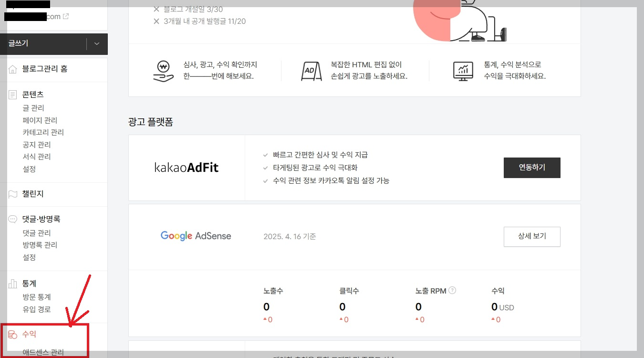Open 애드센스 관리
Viewport: 644px width, 358px height.
click(43, 352)
